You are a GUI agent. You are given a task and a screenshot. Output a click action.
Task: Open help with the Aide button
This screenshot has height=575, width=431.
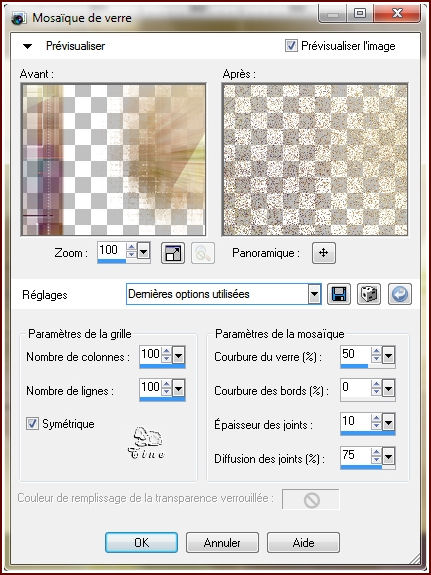tap(303, 543)
